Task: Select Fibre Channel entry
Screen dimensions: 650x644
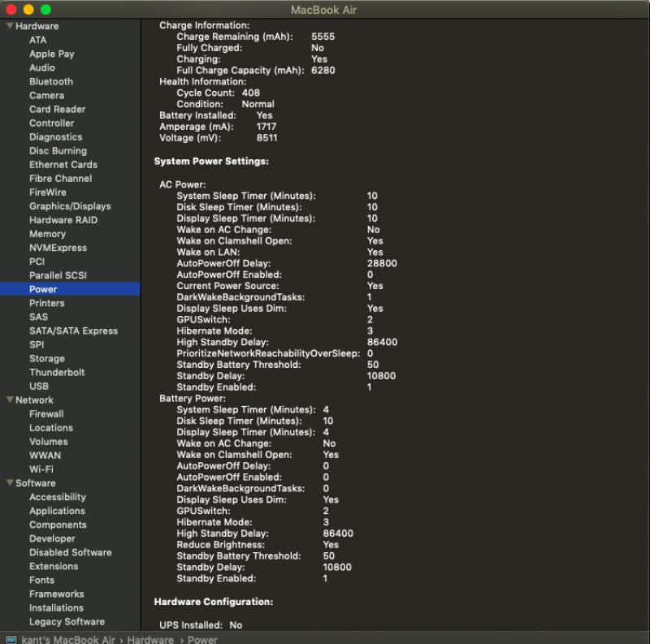Action: pyautogui.click(x=60, y=178)
